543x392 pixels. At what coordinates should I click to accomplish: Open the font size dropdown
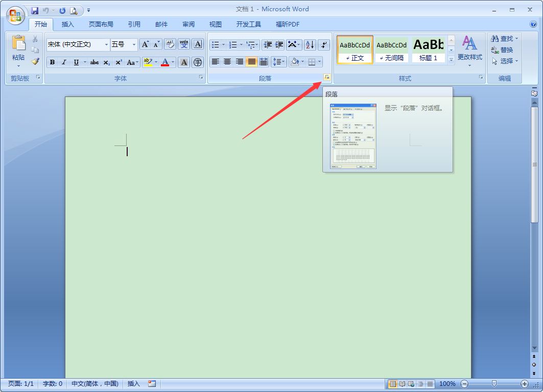click(135, 44)
